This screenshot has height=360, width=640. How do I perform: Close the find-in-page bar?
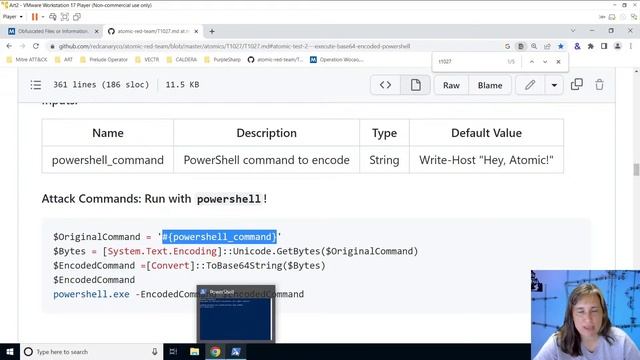[x=558, y=62]
